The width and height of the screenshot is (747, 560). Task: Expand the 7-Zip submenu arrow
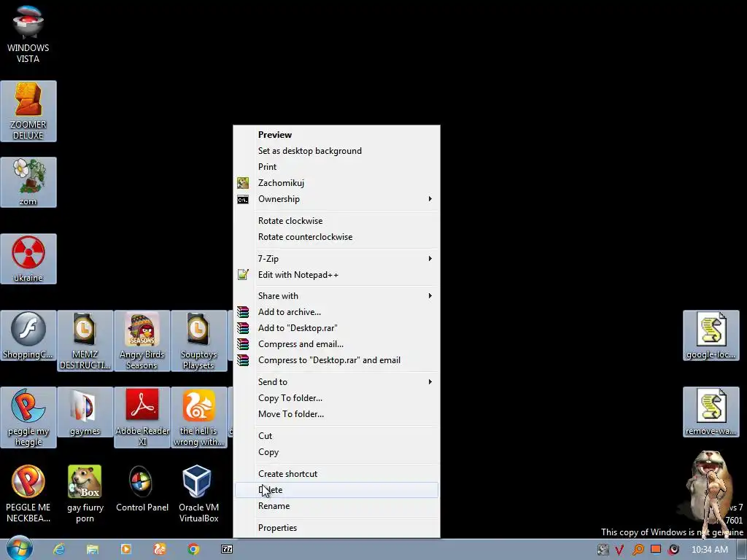(x=430, y=259)
